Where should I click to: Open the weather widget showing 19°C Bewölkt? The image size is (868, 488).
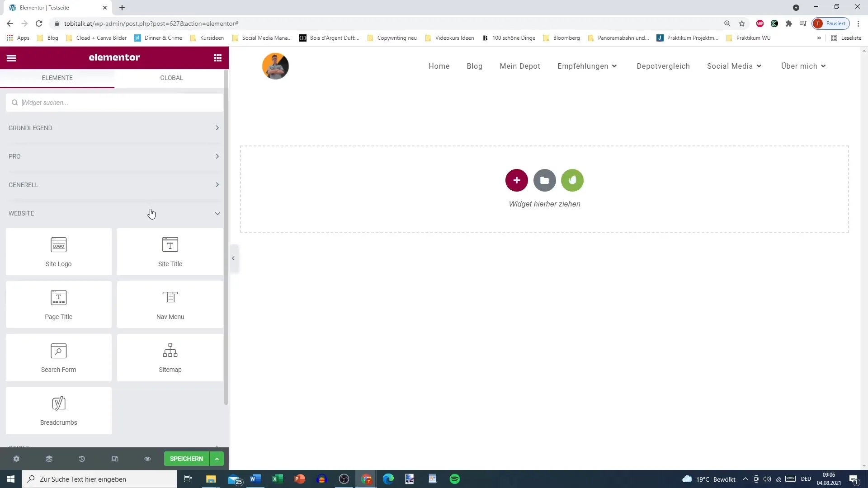coord(709,479)
